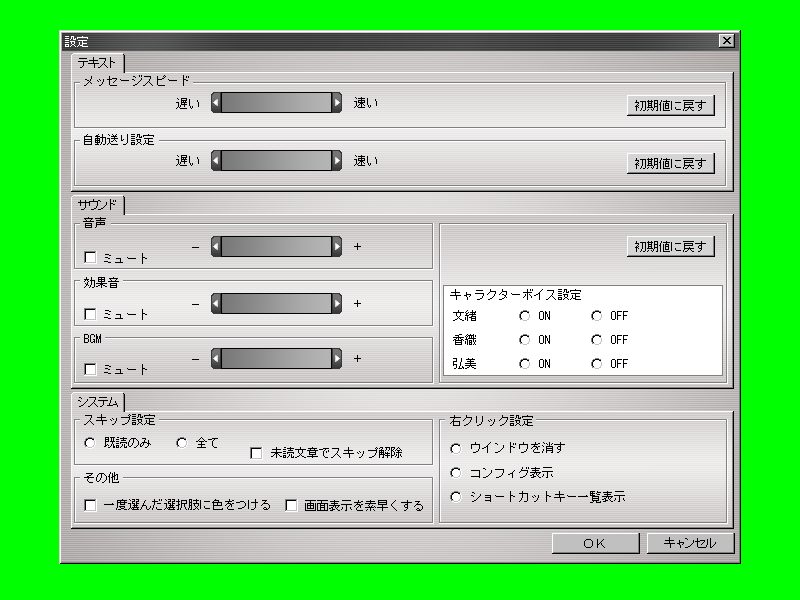Image resolution: width=800 pixels, height=600 pixels.
Task: Click the 効果音 volume slider track
Action: click(276, 303)
